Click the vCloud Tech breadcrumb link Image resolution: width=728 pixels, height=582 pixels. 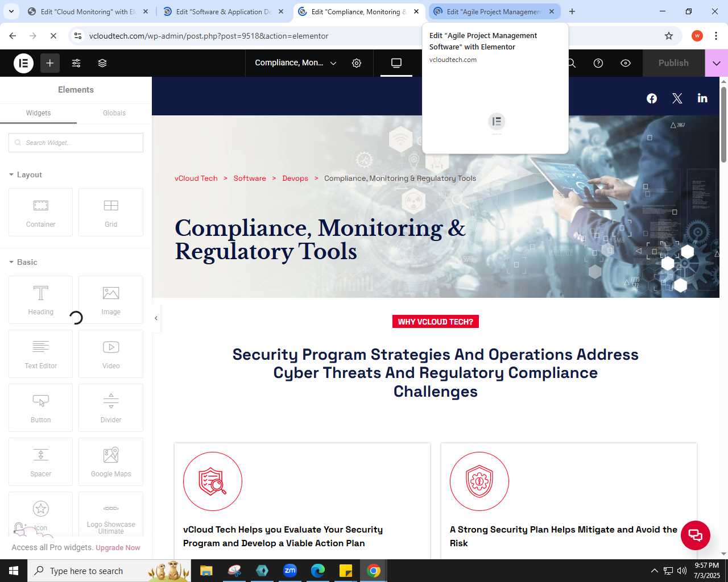coord(196,178)
